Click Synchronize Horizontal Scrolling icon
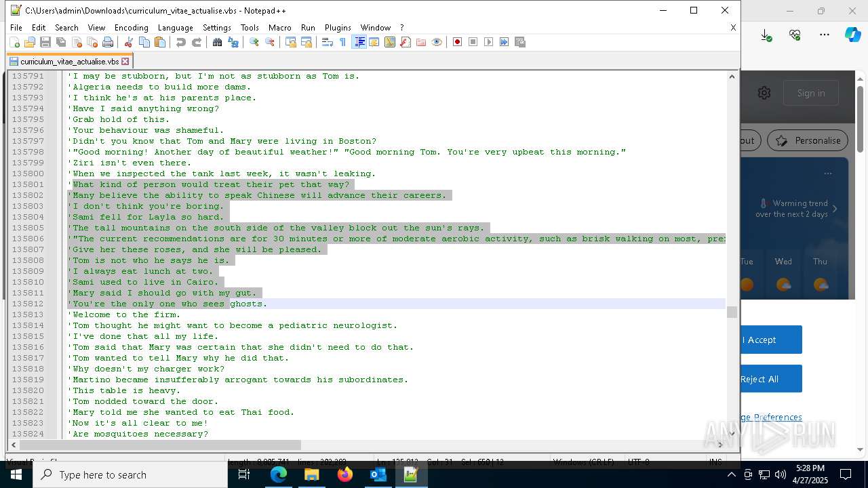This screenshot has height=488, width=868. 307,42
